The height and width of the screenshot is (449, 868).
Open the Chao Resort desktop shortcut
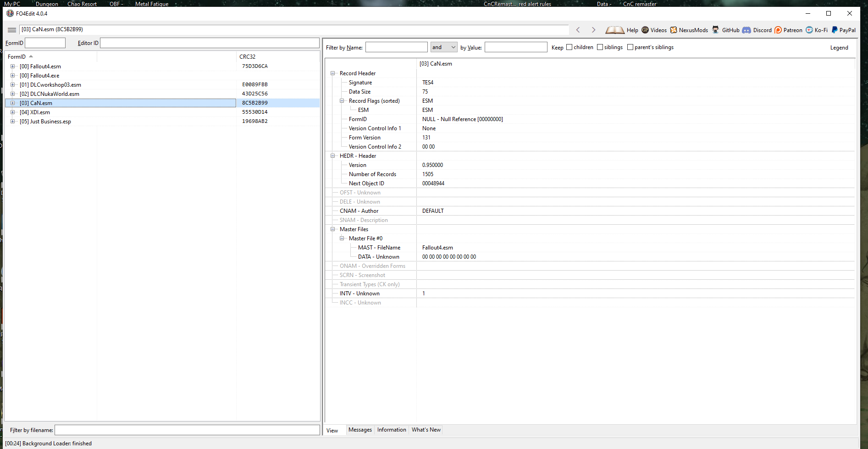[x=82, y=4]
